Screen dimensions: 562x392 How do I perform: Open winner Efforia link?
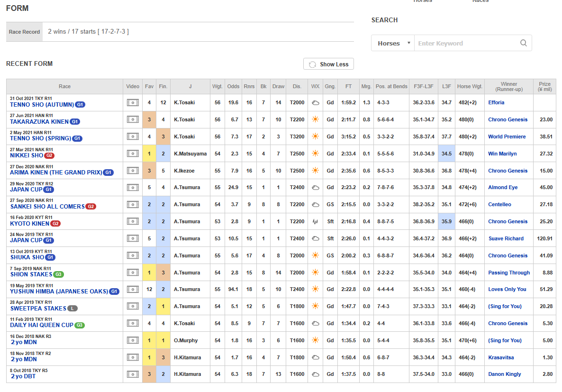pyautogui.click(x=496, y=102)
